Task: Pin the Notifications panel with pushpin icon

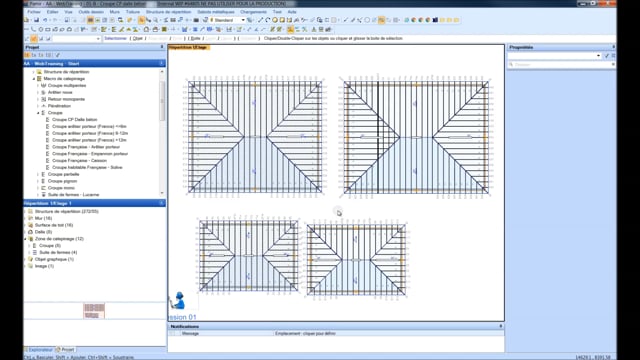Action: pyautogui.click(x=501, y=327)
